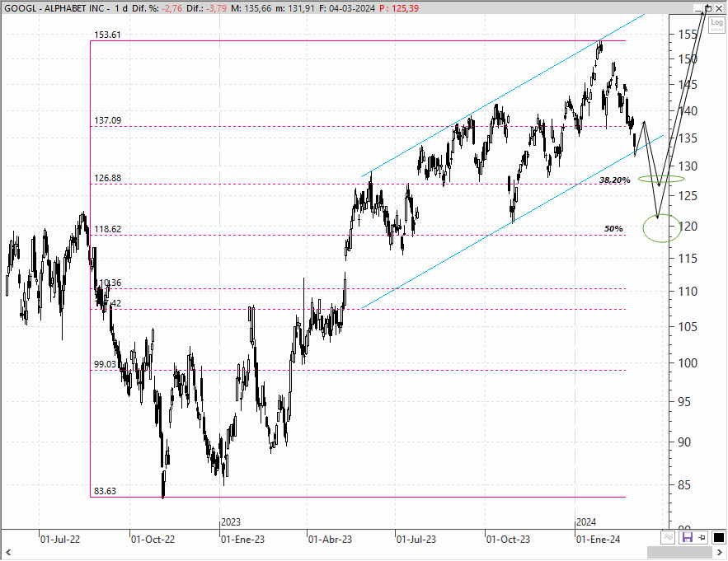Click the purple floppy-disk save icon
The height and width of the screenshot is (561, 728).
[687, 537]
